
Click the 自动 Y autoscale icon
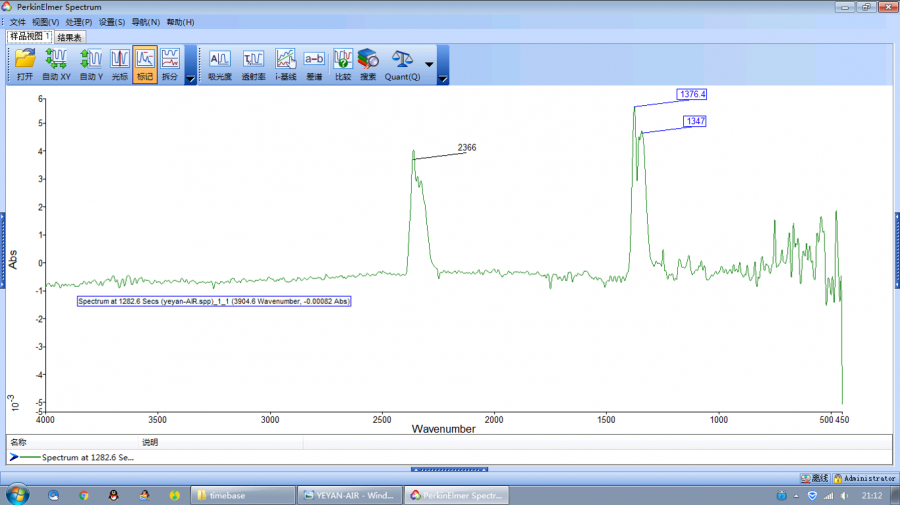[91, 63]
